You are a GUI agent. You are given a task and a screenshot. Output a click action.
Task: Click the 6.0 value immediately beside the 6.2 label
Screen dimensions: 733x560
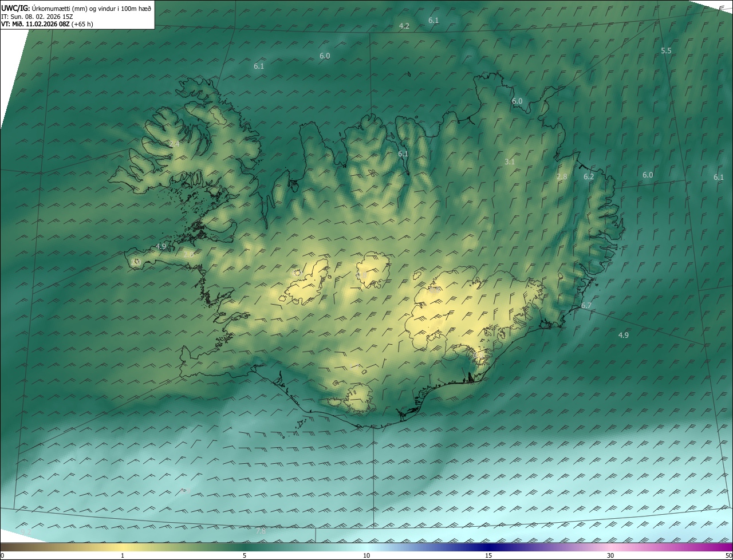[x=648, y=175]
